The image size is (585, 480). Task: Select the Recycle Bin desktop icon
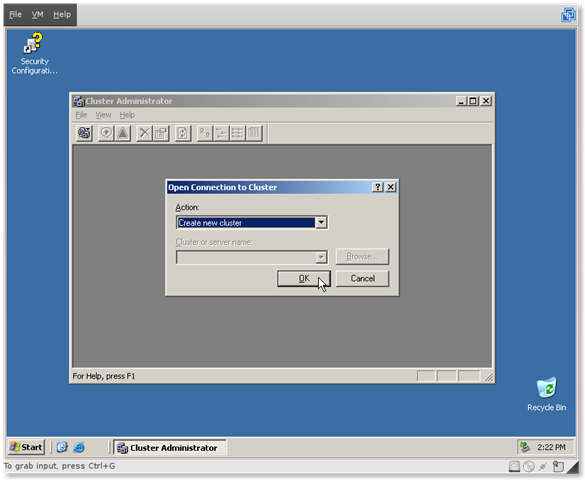547,394
